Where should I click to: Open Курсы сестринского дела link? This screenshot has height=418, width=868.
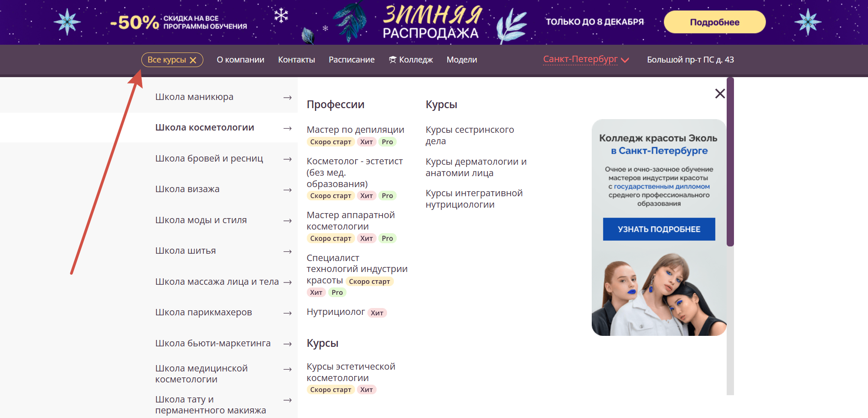click(x=470, y=136)
